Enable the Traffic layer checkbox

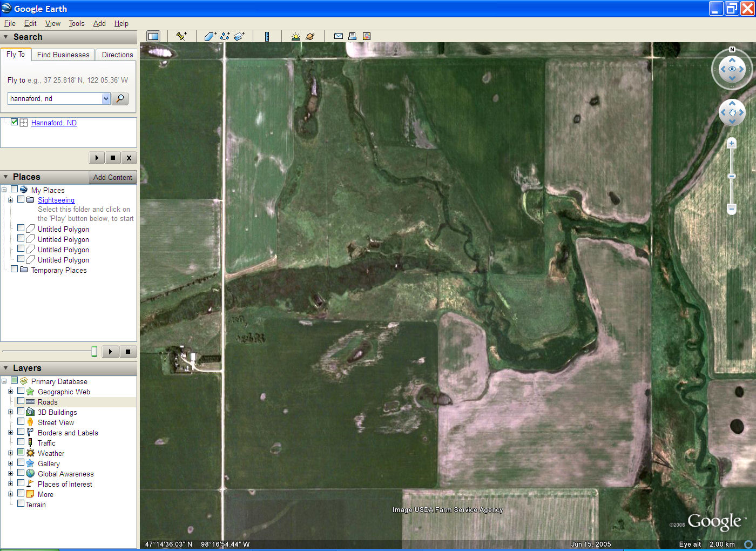21,442
